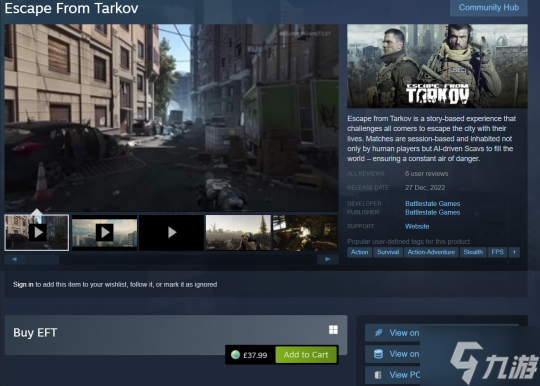Select the FPS tag

497,252
